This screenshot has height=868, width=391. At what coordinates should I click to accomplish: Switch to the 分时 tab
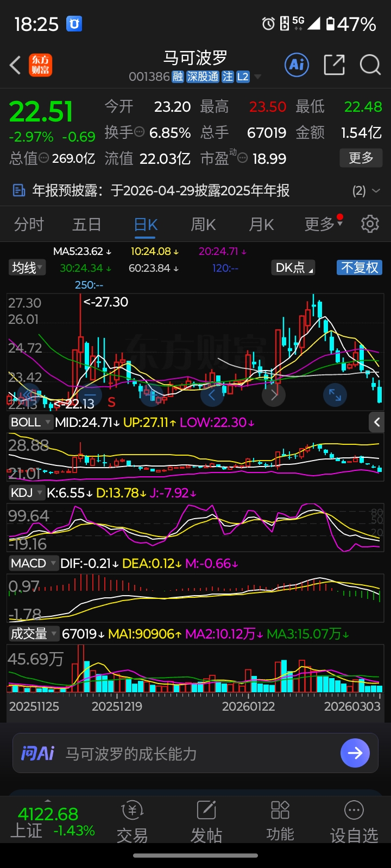tap(29, 224)
